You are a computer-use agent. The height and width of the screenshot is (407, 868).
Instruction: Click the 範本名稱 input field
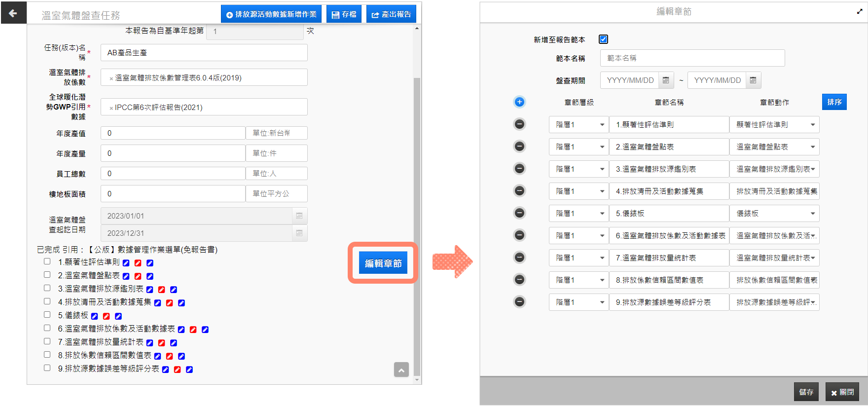coord(692,58)
